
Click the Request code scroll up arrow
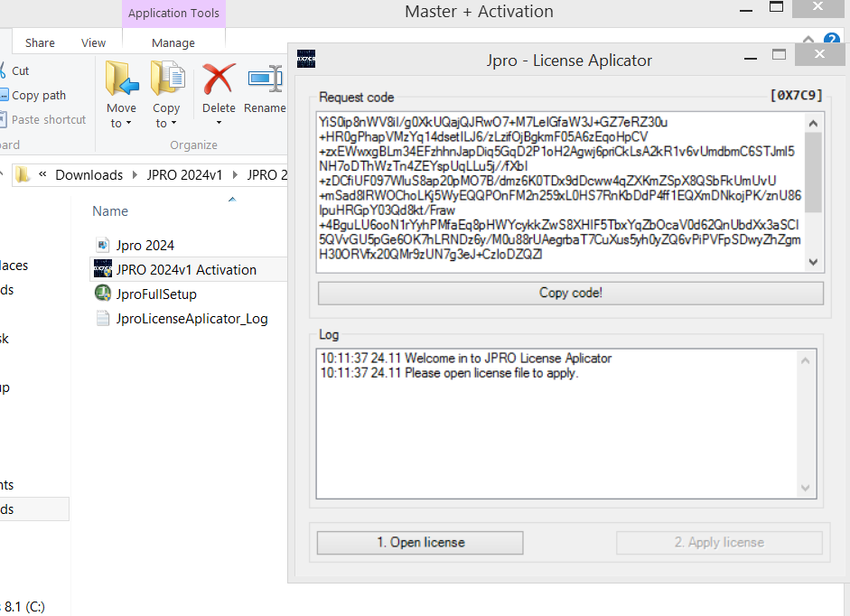click(813, 124)
